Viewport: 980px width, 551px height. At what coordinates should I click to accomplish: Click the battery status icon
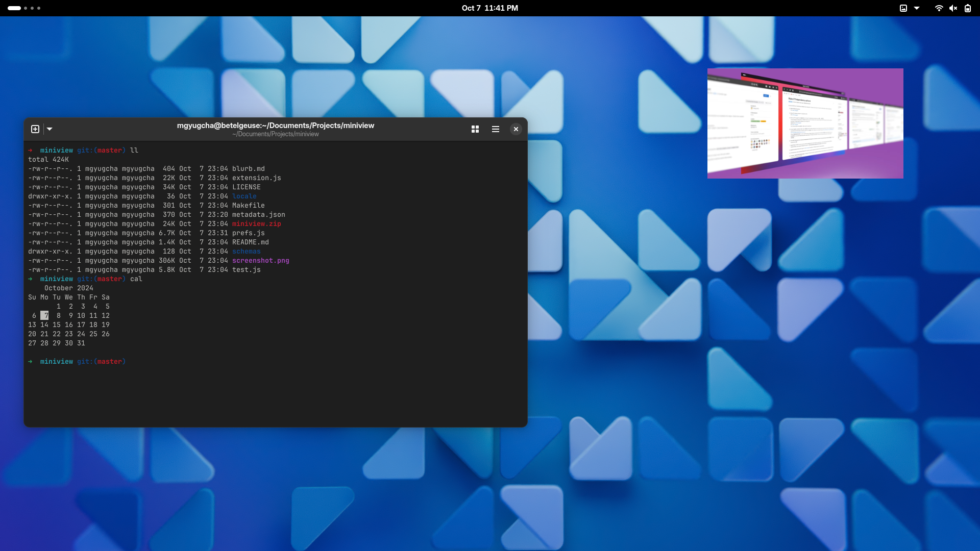pos(968,8)
